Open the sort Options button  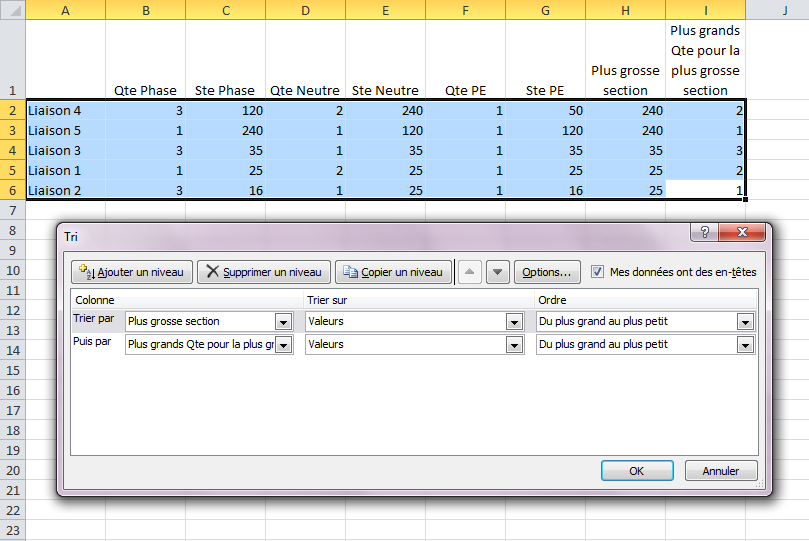pyautogui.click(x=546, y=272)
